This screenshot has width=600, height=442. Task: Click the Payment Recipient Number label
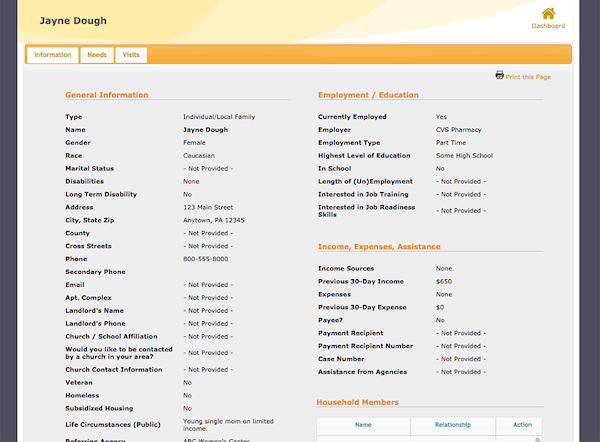click(x=365, y=346)
